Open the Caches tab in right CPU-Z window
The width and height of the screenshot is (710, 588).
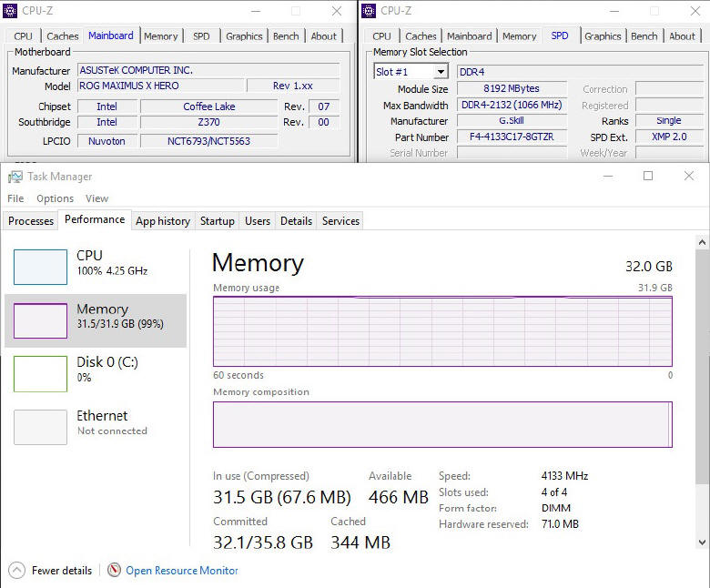tap(421, 36)
